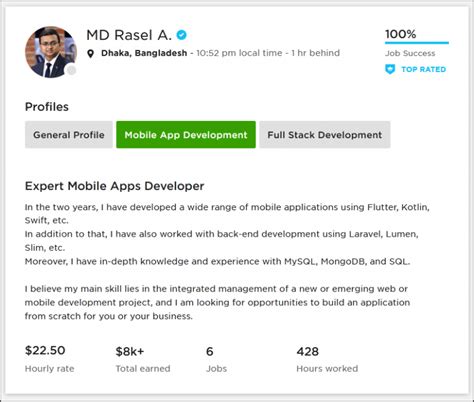Click the Hourly rate label
This screenshot has width=474, height=402.
49,369
